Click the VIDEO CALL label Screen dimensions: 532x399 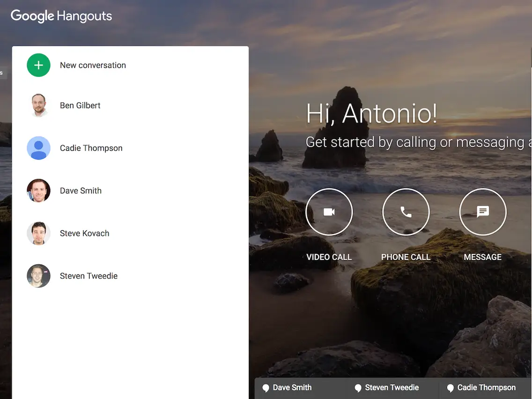click(329, 257)
